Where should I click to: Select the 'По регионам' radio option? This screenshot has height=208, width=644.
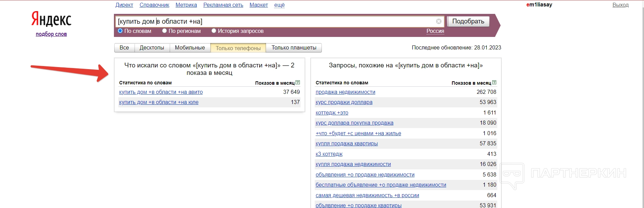164,31
